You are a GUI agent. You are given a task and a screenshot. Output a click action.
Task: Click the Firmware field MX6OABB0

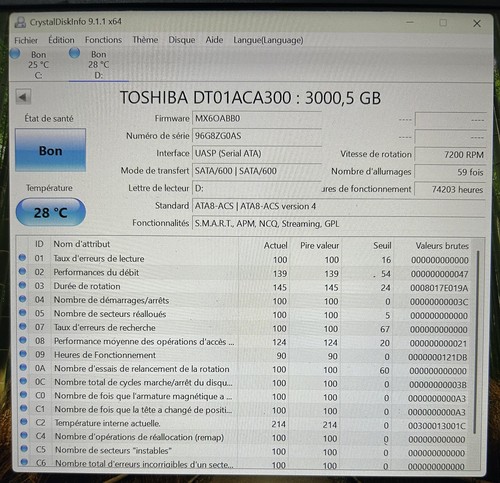coord(257,119)
